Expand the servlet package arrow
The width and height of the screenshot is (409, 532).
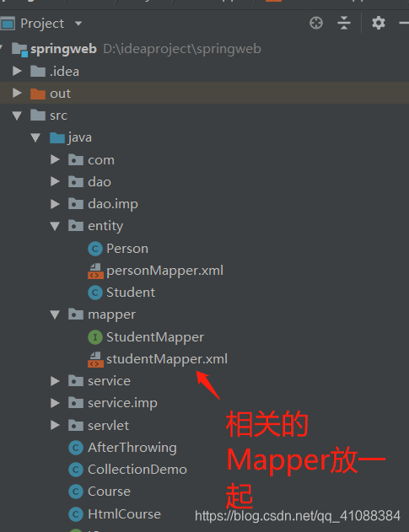[x=55, y=425]
